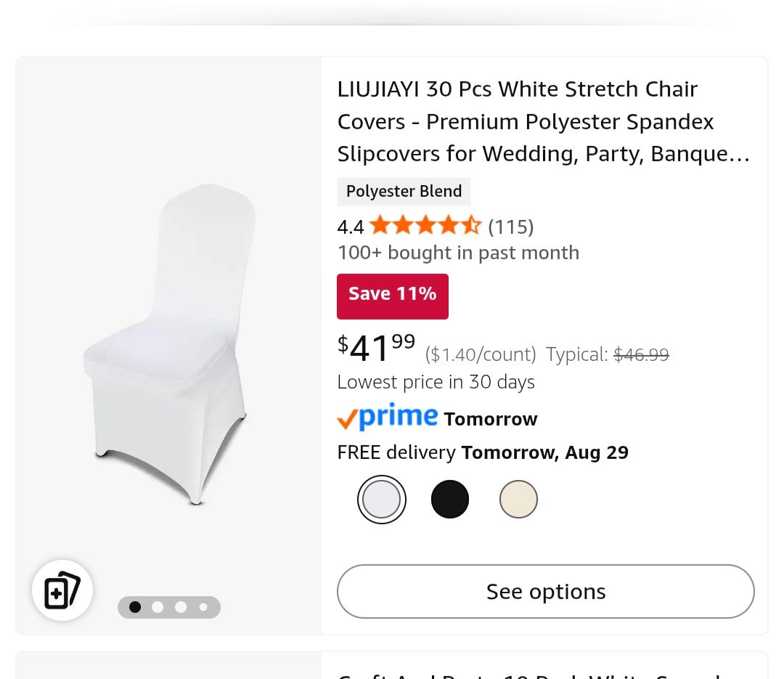Viewport: 784px width, 679px height.
Task: Select the beige color swatch
Action: [x=518, y=499]
